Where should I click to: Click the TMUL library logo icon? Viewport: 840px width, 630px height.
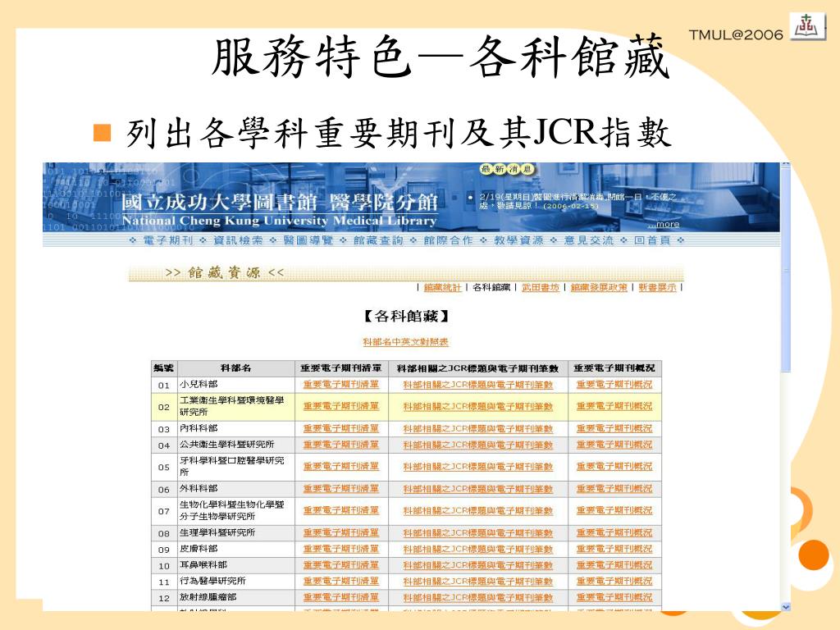807,25
